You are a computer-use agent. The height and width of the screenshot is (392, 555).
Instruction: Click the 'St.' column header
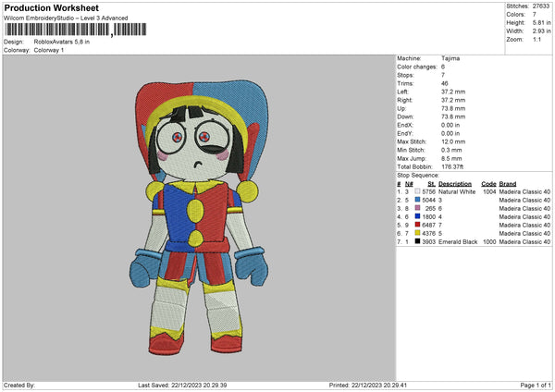click(x=431, y=184)
